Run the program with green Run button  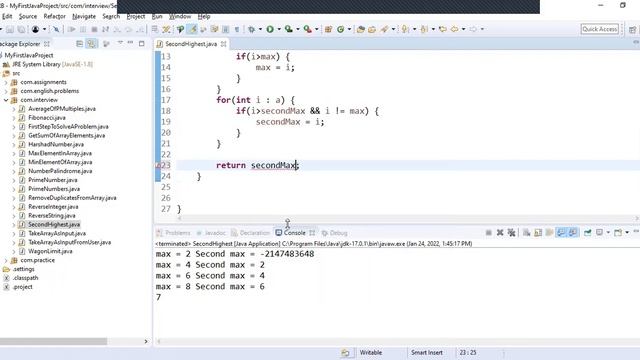[x=270, y=29]
